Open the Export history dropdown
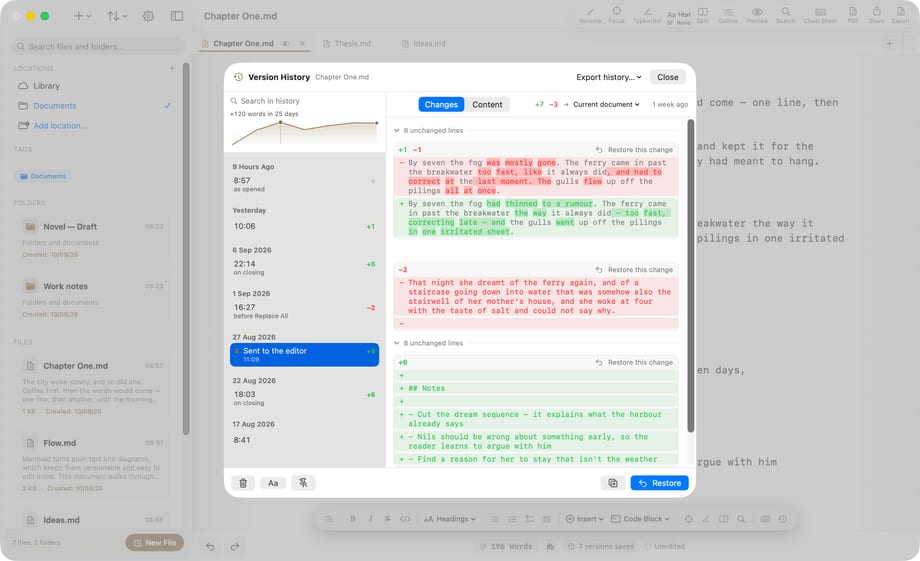The image size is (920, 561). [x=608, y=77]
